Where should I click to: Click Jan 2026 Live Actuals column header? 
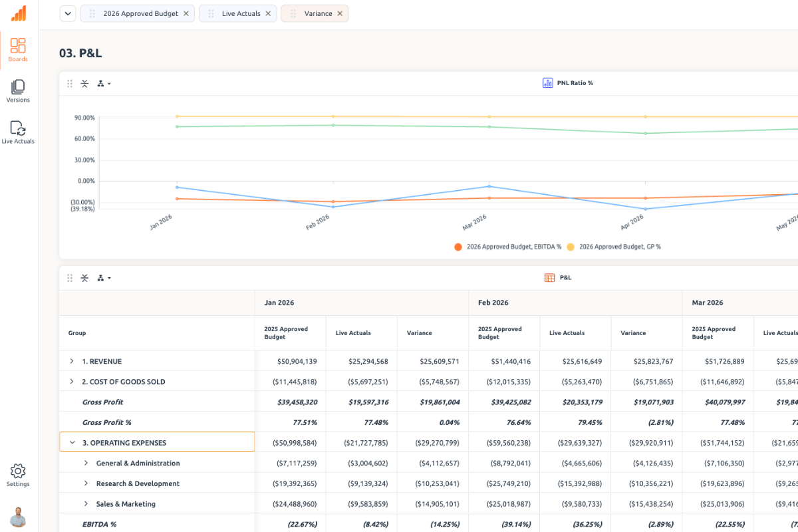tap(362, 333)
